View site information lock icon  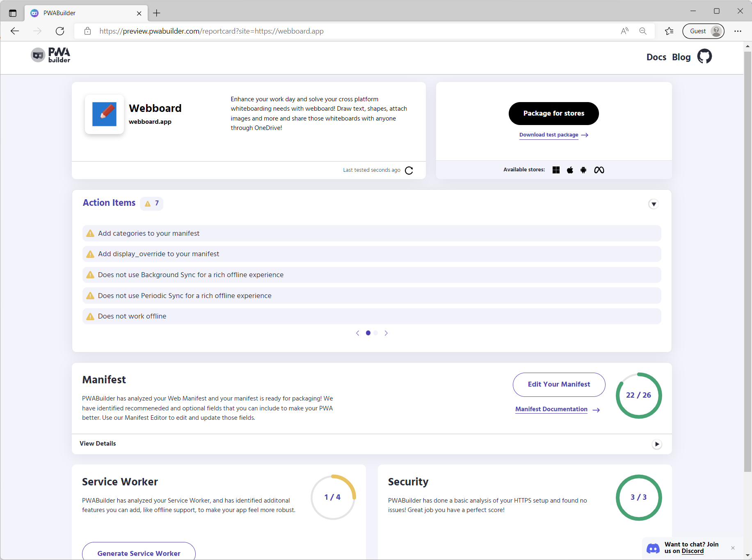pyautogui.click(x=87, y=31)
